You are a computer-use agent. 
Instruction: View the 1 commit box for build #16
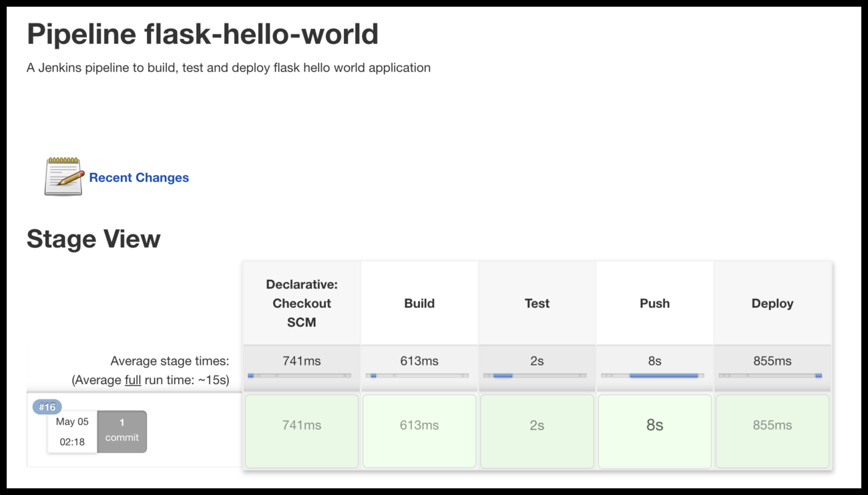[x=122, y=431]
